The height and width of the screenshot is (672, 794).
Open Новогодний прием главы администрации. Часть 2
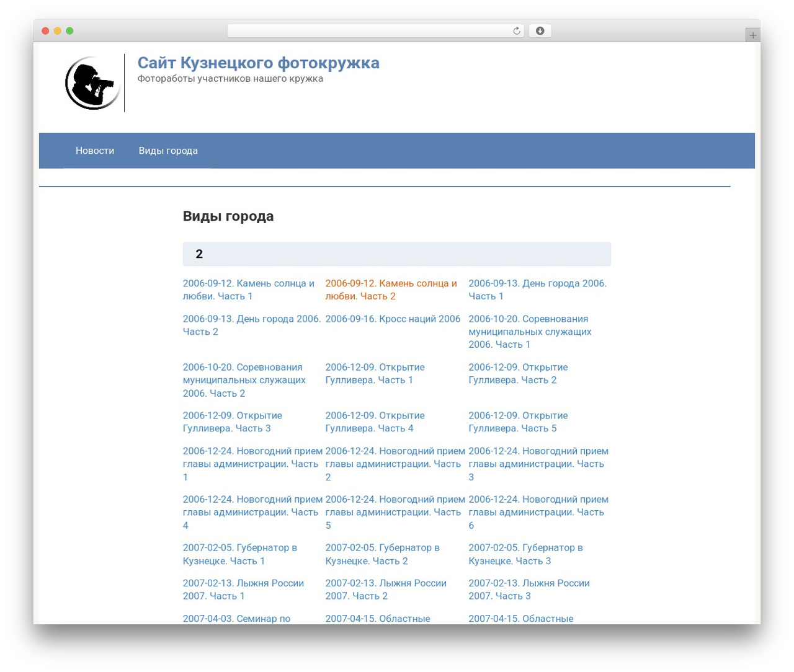click(x=395, y=464)
